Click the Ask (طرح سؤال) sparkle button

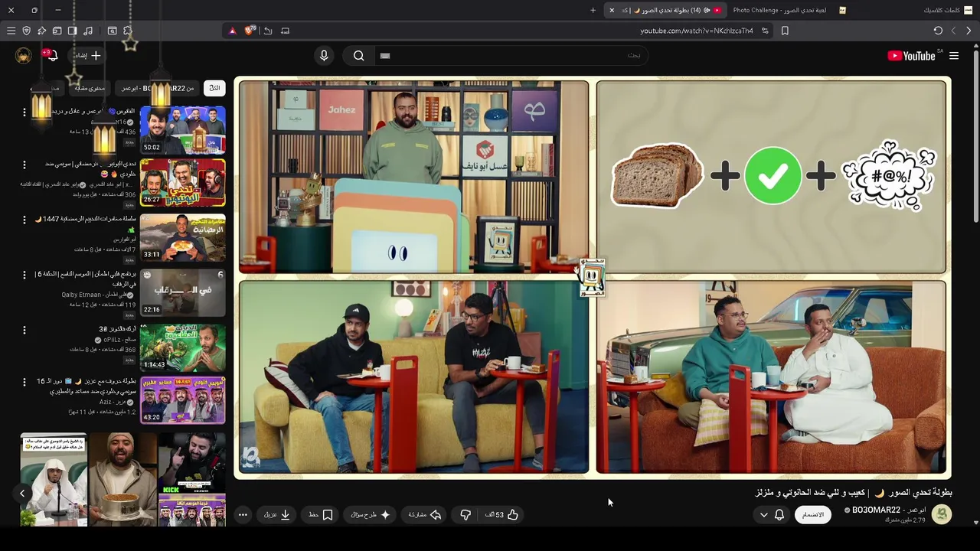point(371,515)
